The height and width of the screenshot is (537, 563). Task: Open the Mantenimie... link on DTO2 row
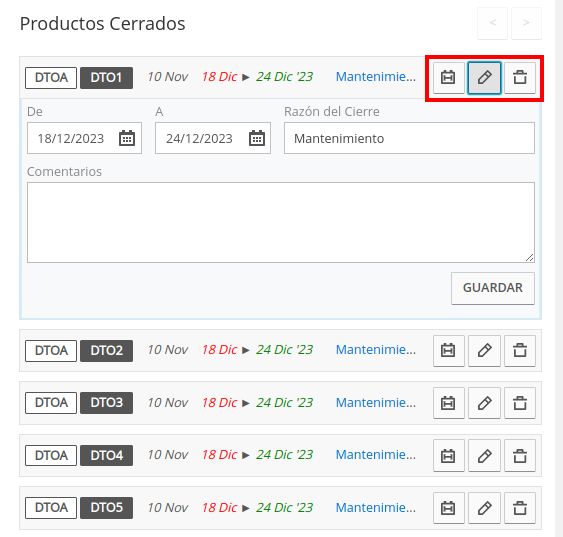376,350
